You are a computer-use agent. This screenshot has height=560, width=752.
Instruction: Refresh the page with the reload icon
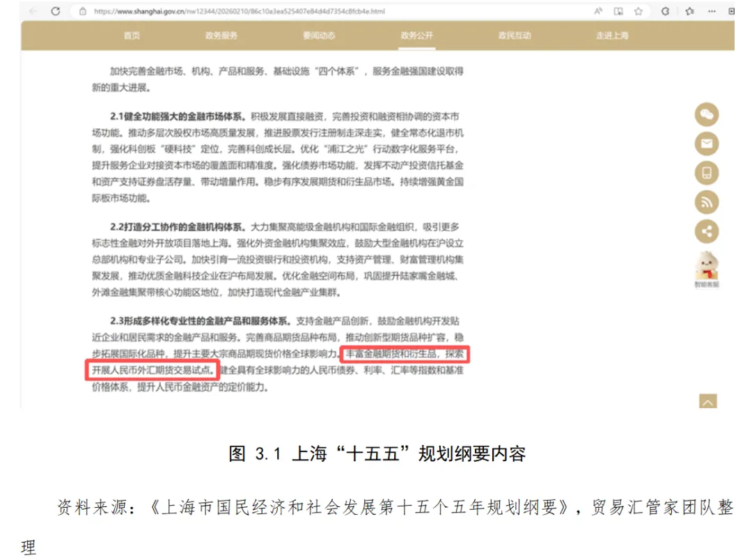tap(54, 10)
